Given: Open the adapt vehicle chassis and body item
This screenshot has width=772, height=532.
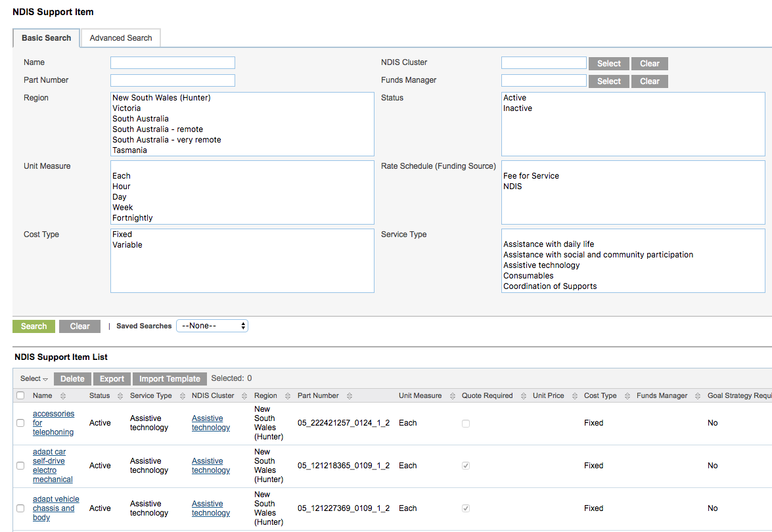Looking at the screenshot, I should tap(56, 508).
